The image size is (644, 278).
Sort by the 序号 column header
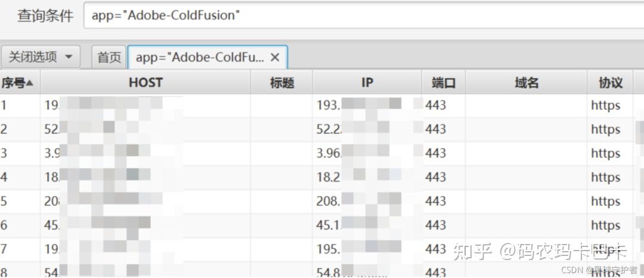pos(17,83)
